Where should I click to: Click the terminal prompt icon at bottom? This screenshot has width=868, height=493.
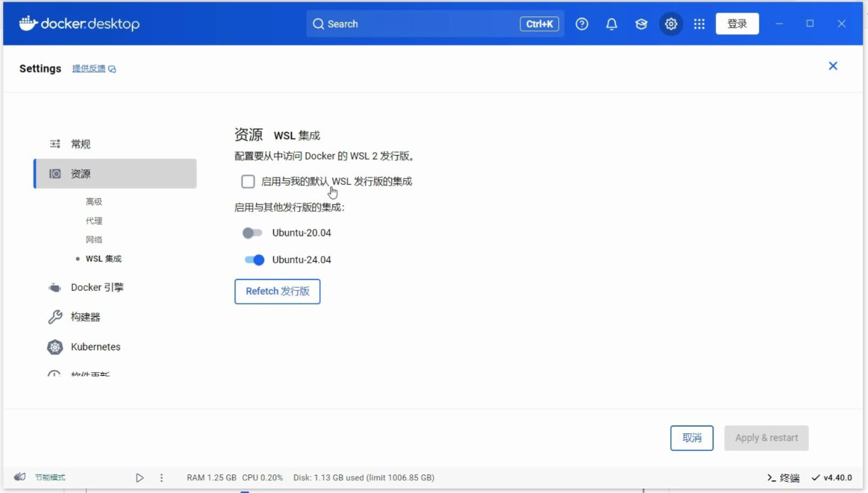click(771, 477)
